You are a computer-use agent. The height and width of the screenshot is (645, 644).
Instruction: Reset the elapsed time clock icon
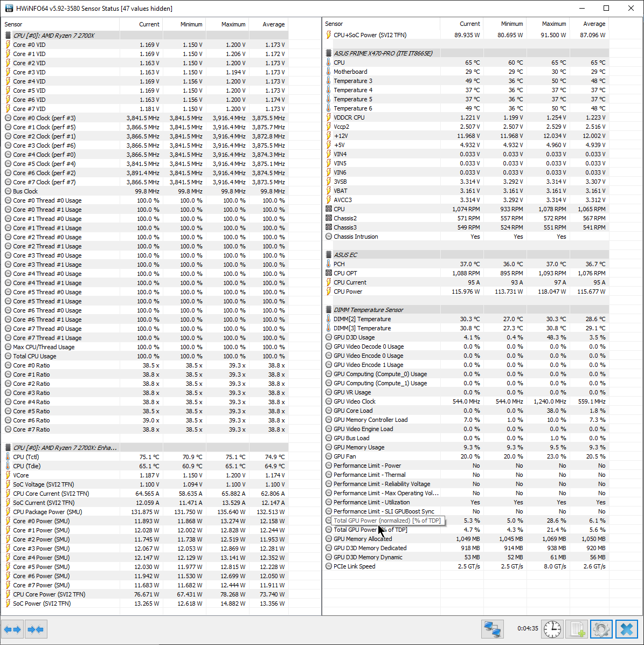point(552,629)
